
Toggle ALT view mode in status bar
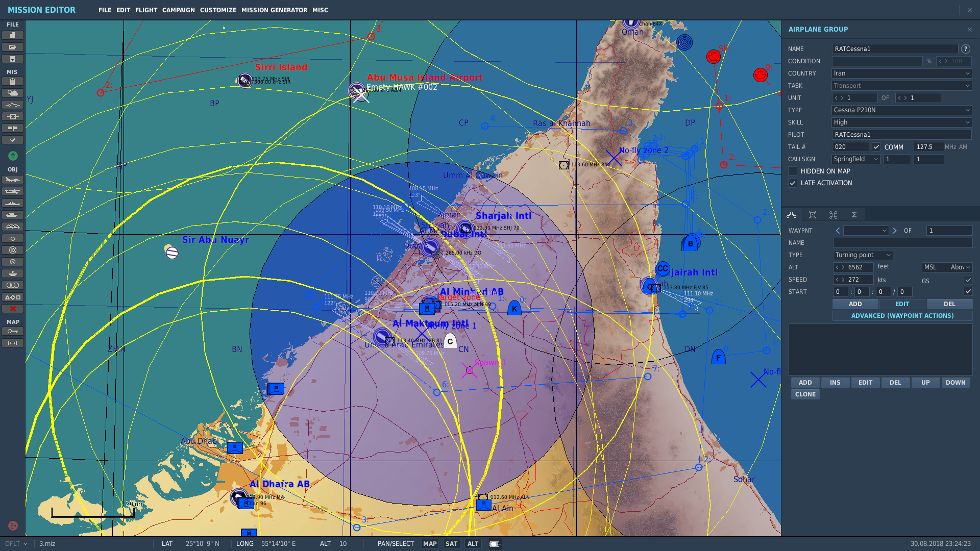coord(473,544)
